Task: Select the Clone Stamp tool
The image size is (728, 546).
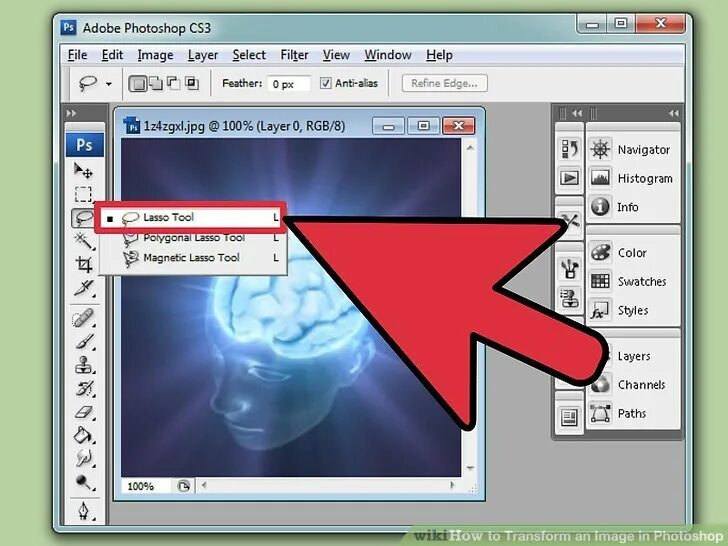Action: [84, 365]
